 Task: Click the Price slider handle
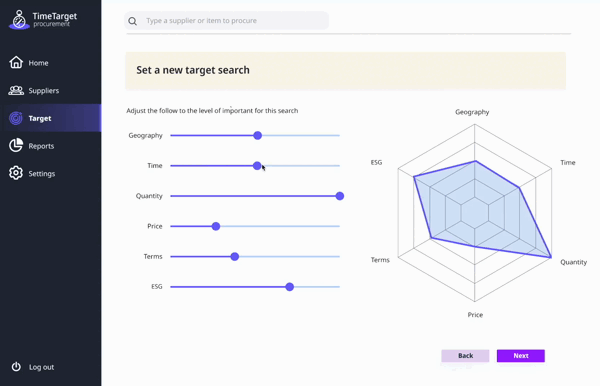coord(216,226)
